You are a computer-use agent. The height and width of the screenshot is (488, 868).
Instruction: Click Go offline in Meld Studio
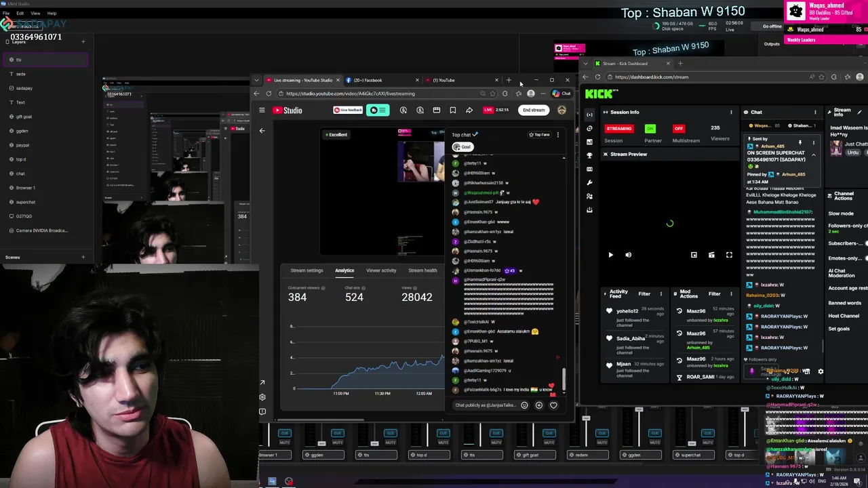772,26
